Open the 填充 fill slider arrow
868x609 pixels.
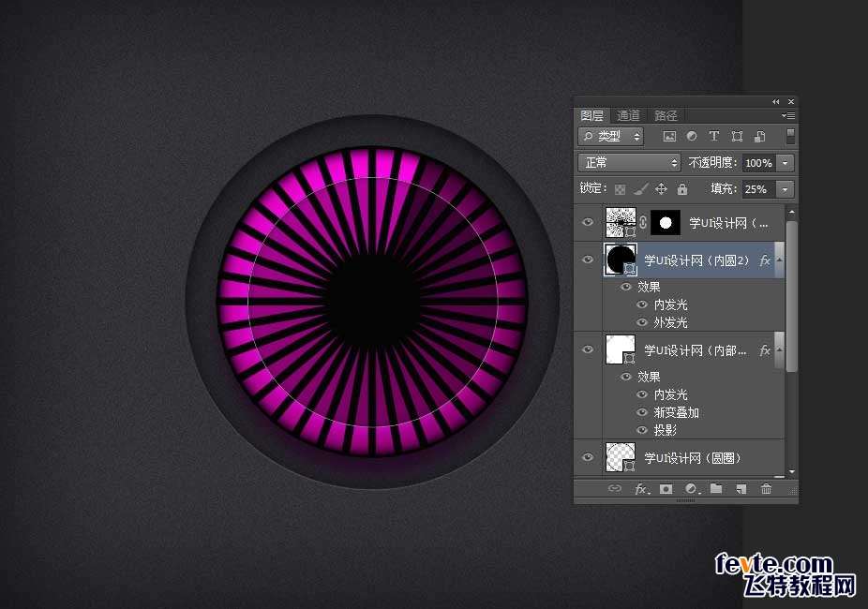click(x=785, y=189)
